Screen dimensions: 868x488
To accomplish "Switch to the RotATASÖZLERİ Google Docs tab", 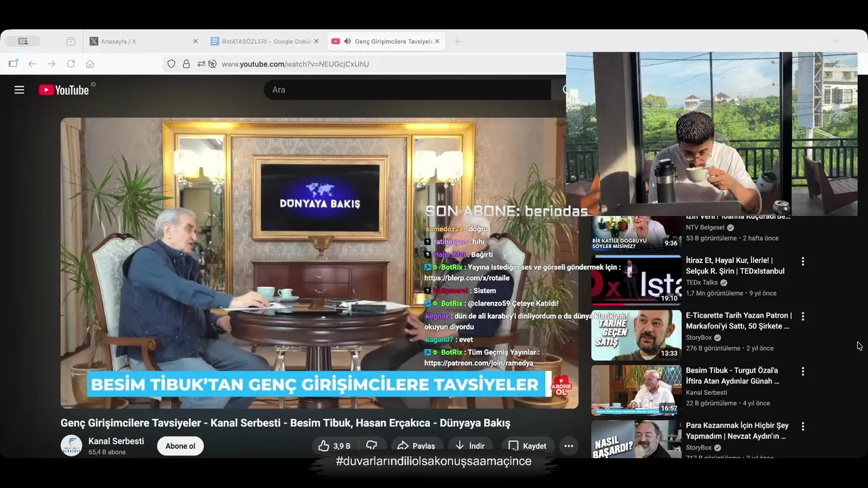I will (x=265, y=41).
